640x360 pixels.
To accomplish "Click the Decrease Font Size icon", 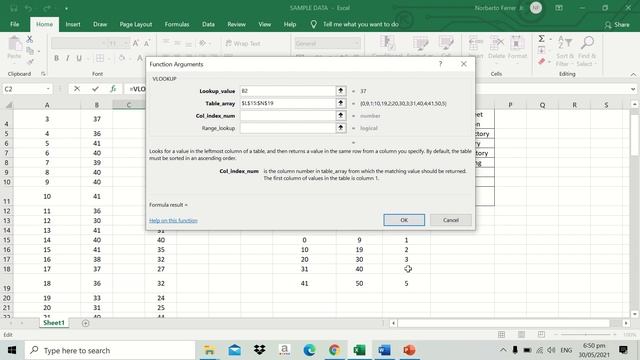I will (147, 43).
